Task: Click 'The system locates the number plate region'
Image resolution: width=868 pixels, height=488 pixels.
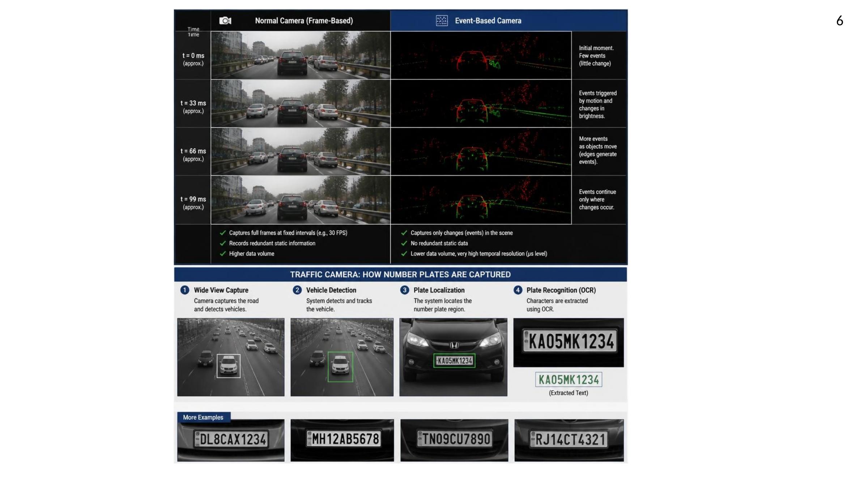Action: (x=442, y=305)
